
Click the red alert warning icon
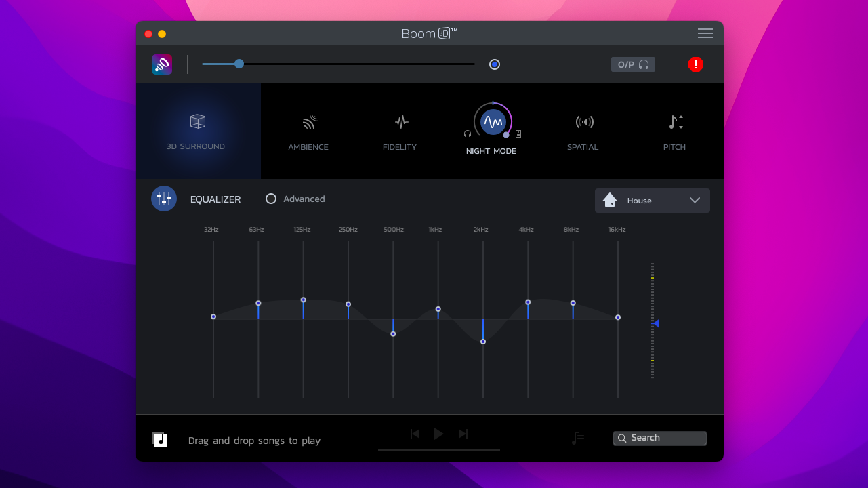(696, 64)
